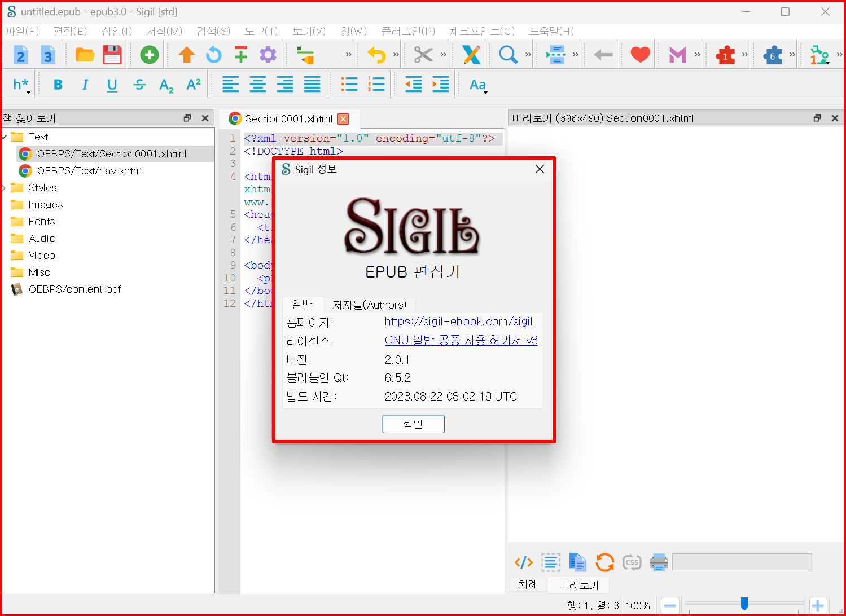Image resolution: width=846 pixels, height=616 pixels.
Task: Print preview with printer icon
Action: (x=659, y=562)
